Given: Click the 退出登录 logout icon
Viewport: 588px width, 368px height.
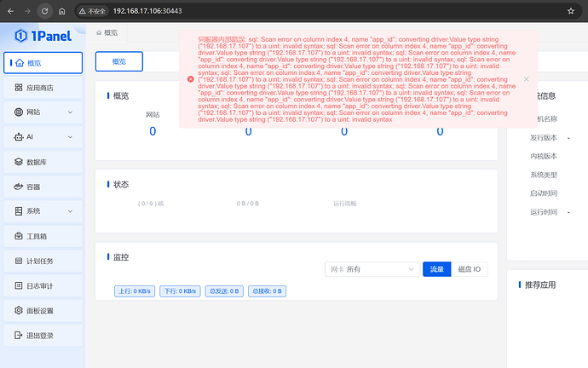Looking at the screenshot, I should pyautogui.click(x=19, y=335).
